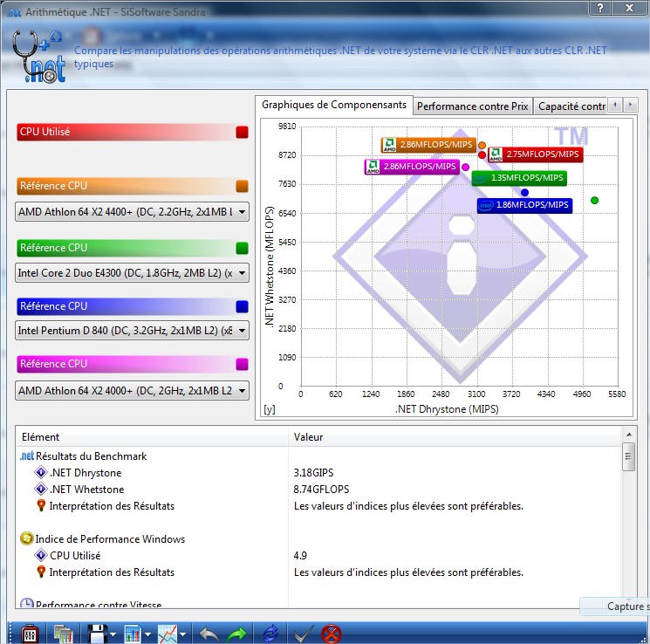Click the 4.9 CPU score value
The height and width of the screenshot is (644, 650).
click(300, 555)
